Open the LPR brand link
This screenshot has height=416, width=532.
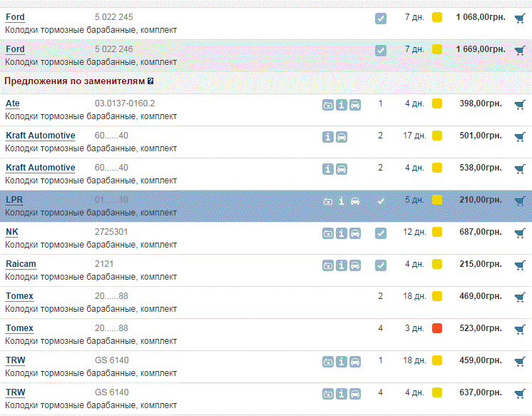pos(14,200)
